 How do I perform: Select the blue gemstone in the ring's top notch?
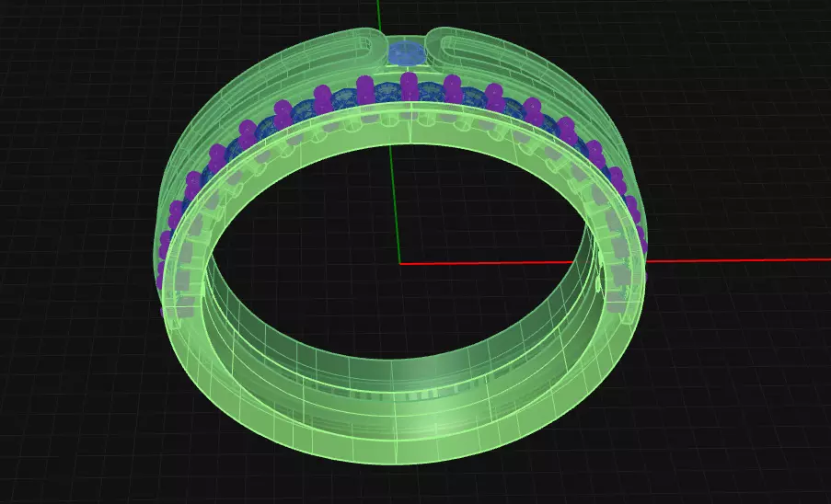[407, 52]
